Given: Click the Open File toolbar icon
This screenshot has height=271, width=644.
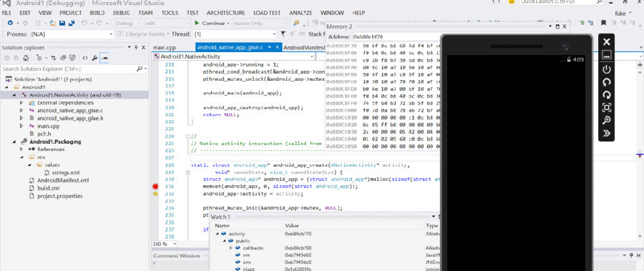Looking at the screenshot, I should pyautogui.click(x=52, y=24).
